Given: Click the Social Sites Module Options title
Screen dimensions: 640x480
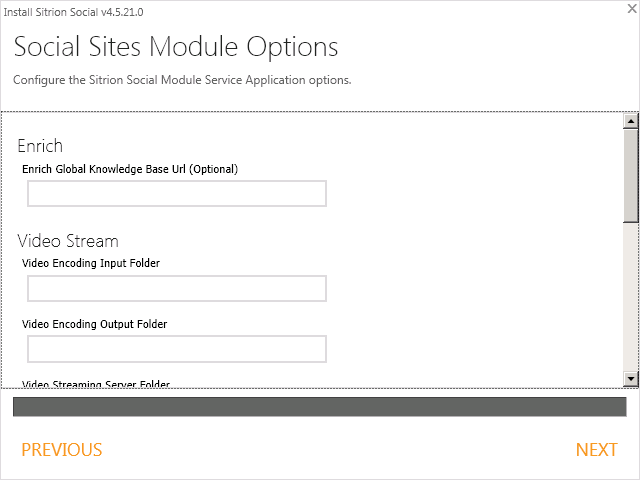Looking at the screenshot, I should [176, 47].
